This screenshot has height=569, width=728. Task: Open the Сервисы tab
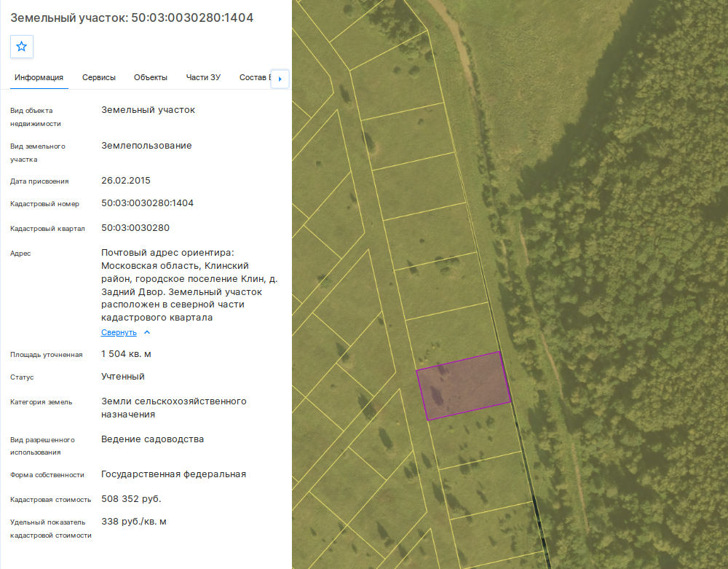[99, 77]
